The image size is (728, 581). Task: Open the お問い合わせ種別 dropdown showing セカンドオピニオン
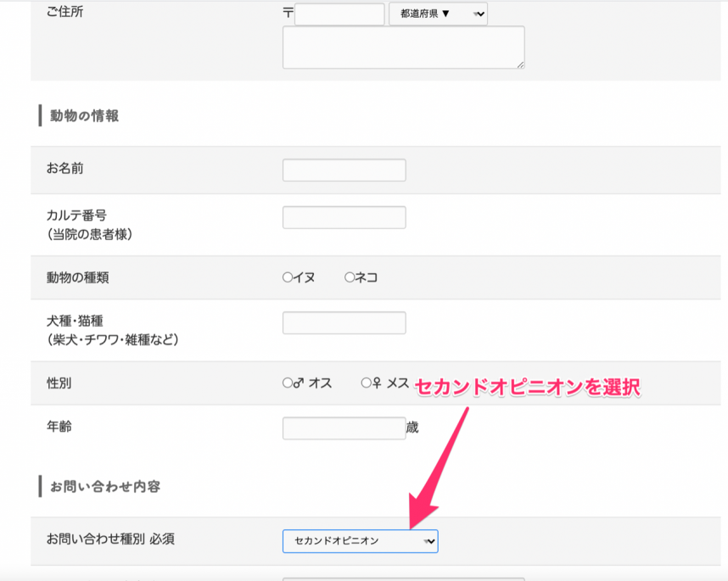point(360,541)
